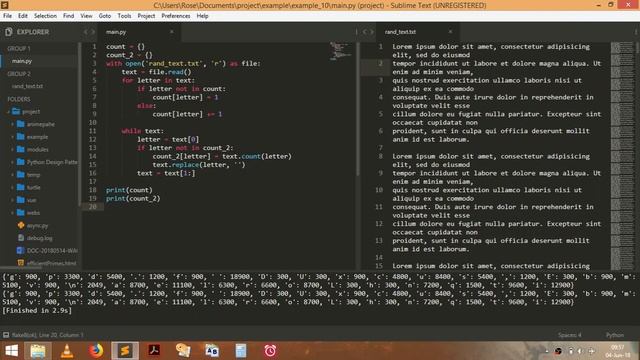Click the Python Design Patterns folder icon
The height and width of the screenshot is (360, 640).
point(21,162)
